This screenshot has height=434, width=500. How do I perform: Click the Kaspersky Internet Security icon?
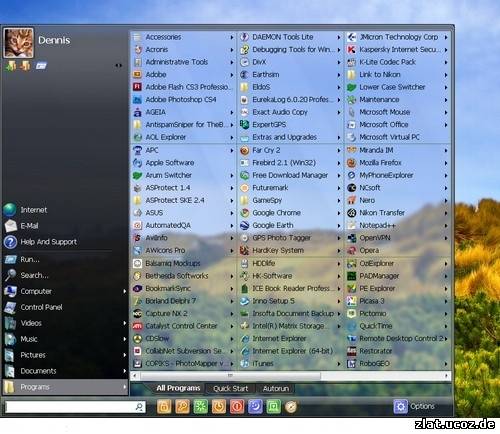click(352, 49)
